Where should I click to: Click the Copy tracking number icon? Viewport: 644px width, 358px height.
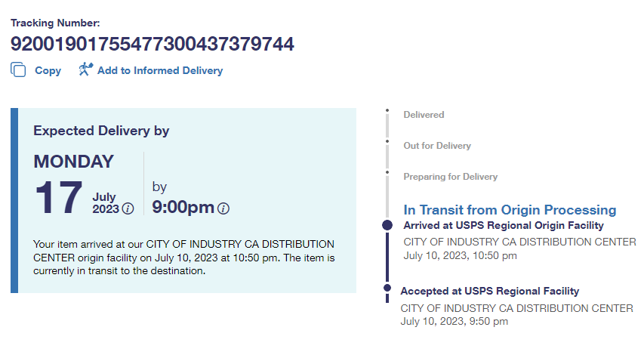[18, 69]
